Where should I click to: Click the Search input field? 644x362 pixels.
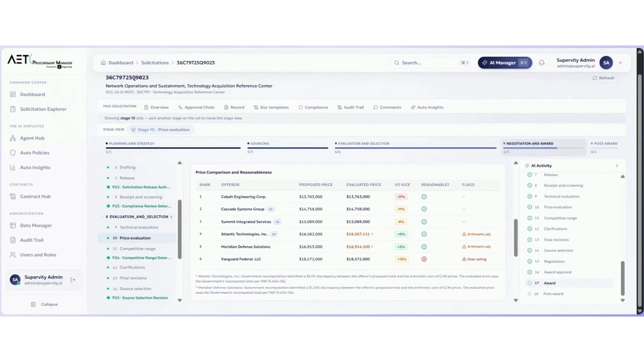coord(431,63)
